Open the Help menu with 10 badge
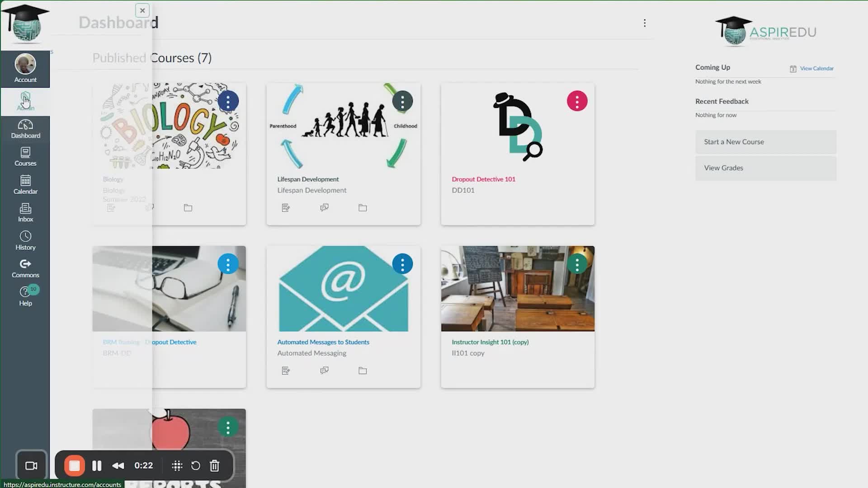The width and height of the screenshot is (868, 488). tap(25, 296)
